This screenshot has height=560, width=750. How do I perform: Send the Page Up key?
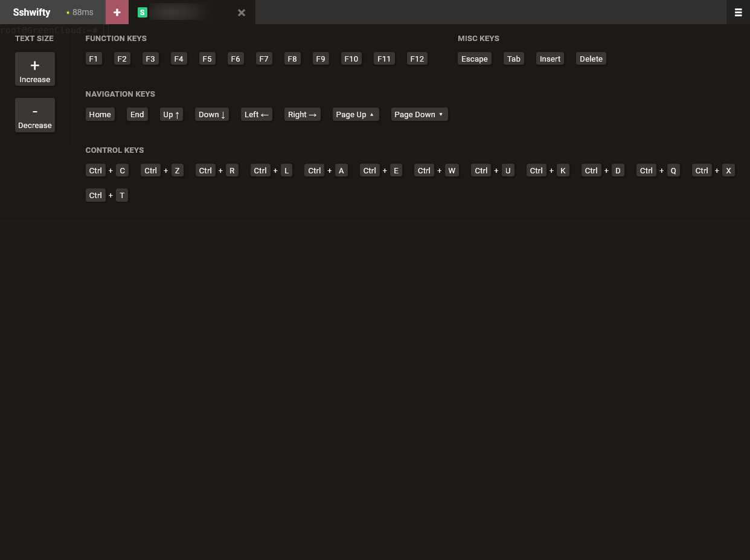pos(355,114)
